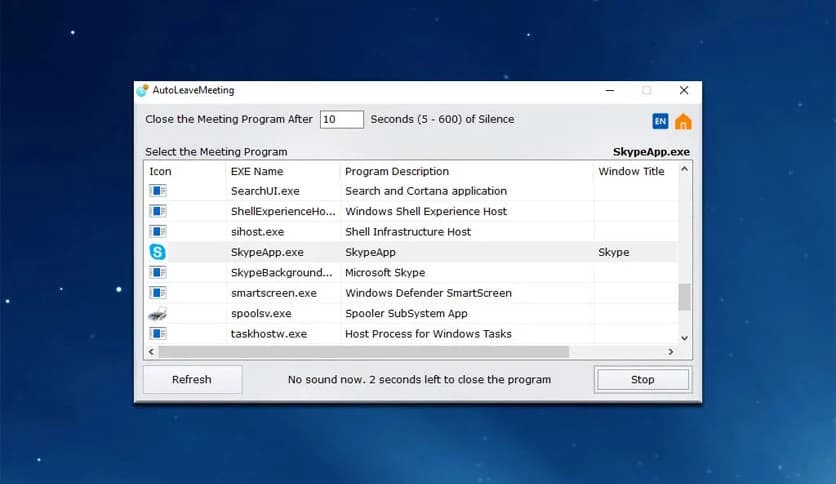Select the SearchUI.exe entry
The width and height of the screenshot is (836, 484).
[x=265, y=191]
